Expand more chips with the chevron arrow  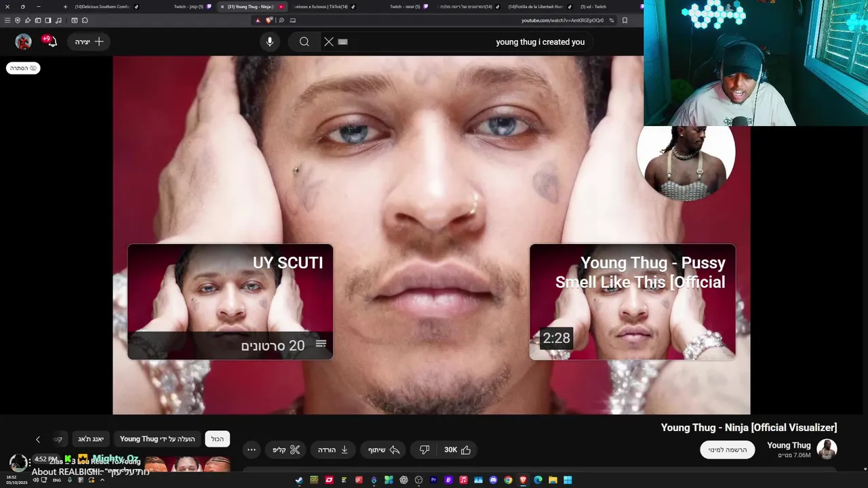(38, 439)
